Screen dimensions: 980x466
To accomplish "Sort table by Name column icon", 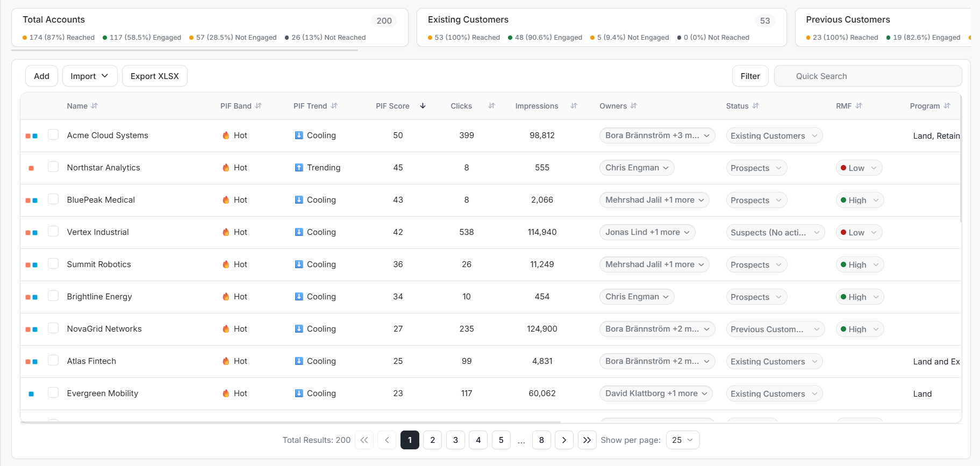I will [95, 106].
